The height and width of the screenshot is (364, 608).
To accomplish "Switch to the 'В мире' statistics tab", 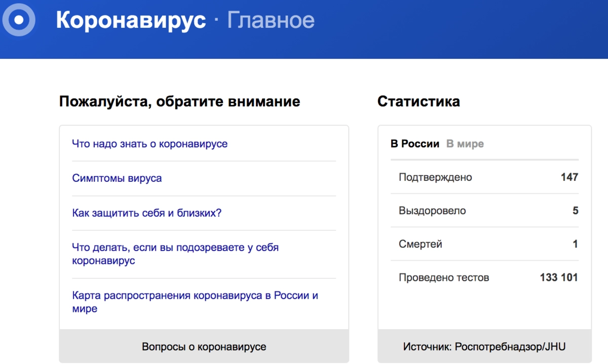I will coord(465,144).
